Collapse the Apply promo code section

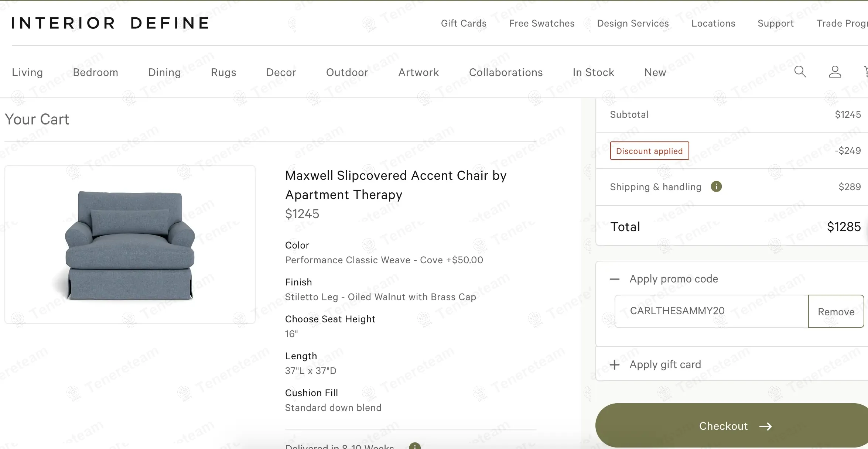(615, 279)
